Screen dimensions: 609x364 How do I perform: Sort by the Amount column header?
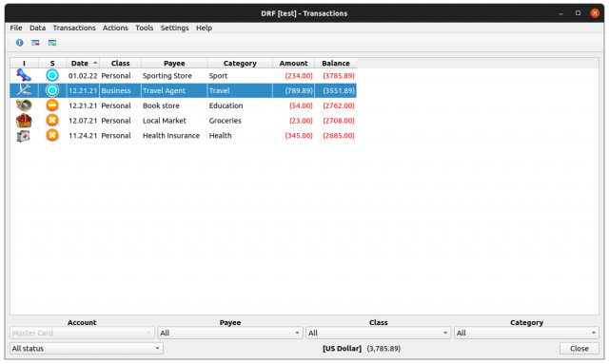294,64
